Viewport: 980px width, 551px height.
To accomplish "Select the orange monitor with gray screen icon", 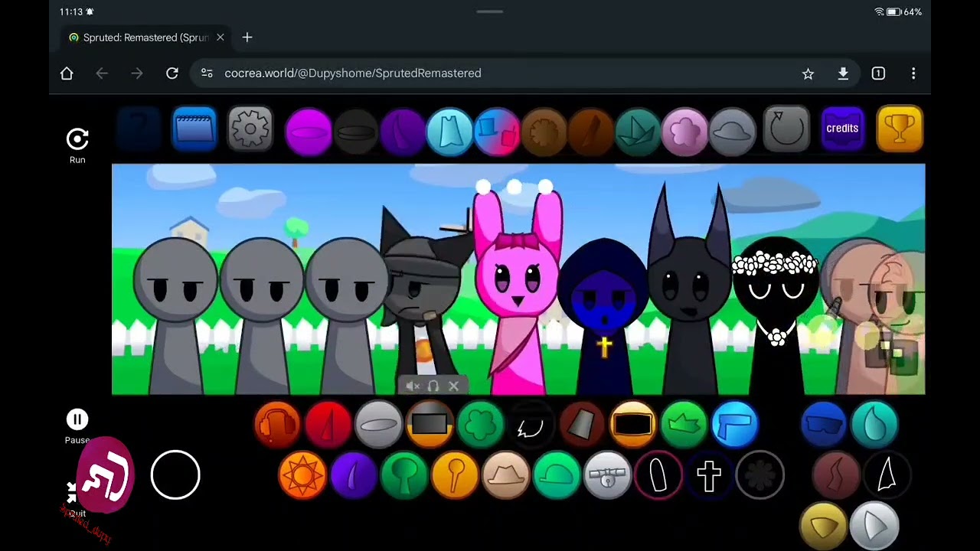I will point(430,425).
